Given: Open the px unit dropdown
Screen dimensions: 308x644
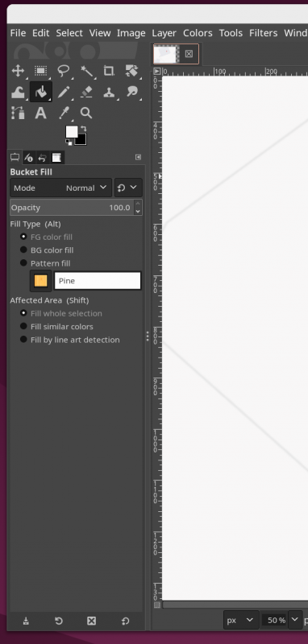Looking at the screenshot, I should click(x=241, y=620).
